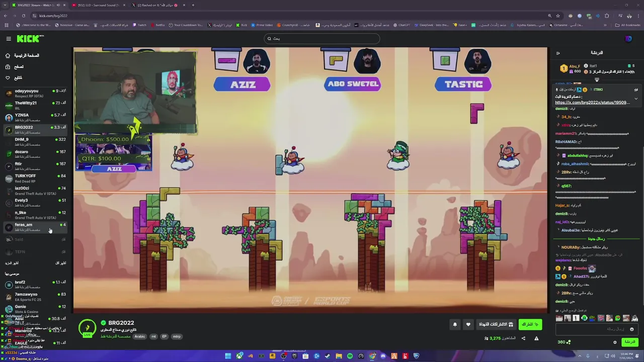
Task: Open the Crunchyroll bookmark
Action: pyautogui.click(x=293, y=25)
